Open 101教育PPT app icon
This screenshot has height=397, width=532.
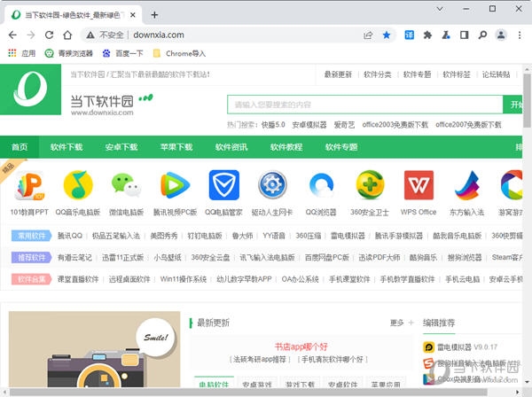(29, 185)
